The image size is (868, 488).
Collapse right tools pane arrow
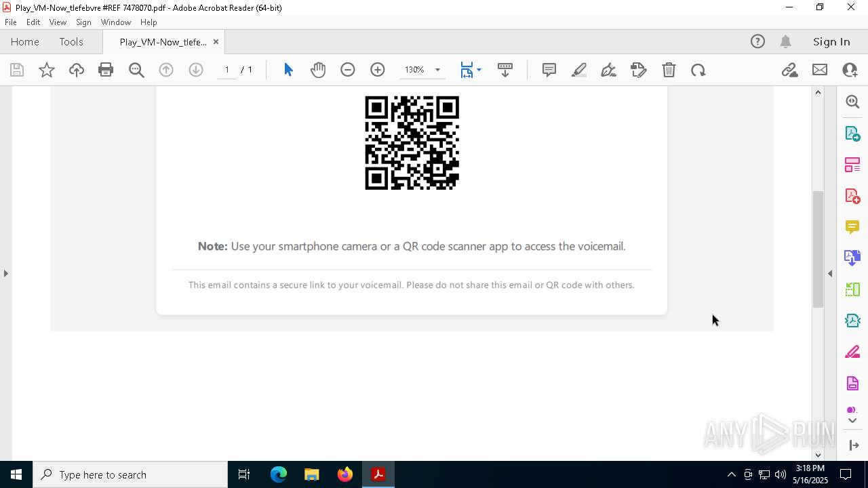point(830,273)
